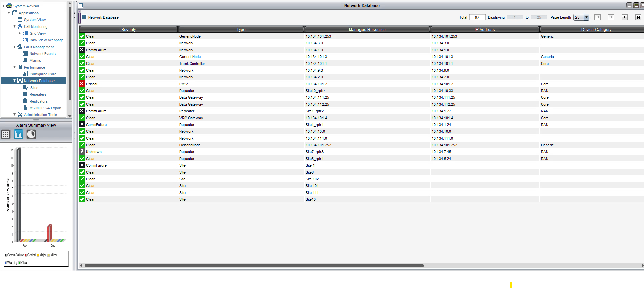Select the Site 102 row
This screenshot has height=288, width=644.
coord(362,179)
